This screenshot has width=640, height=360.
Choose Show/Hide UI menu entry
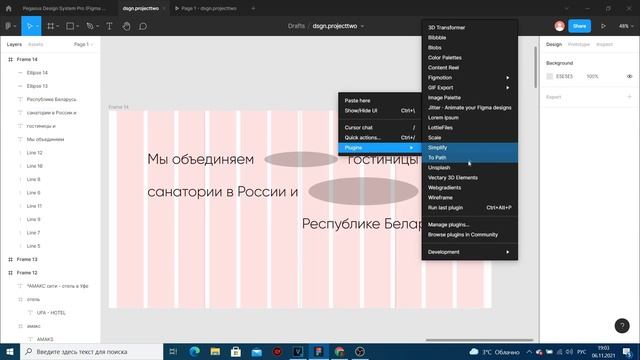380,111
